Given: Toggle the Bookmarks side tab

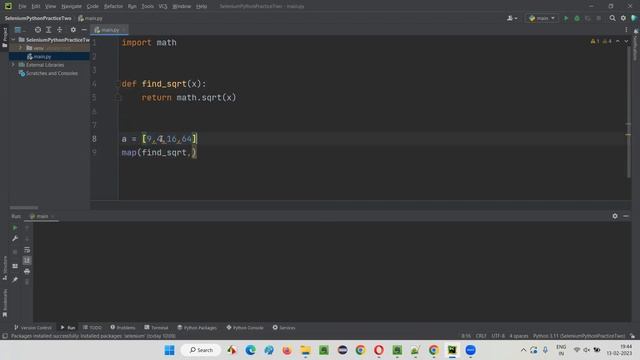Looking at the screenshot, I should 4,303.
